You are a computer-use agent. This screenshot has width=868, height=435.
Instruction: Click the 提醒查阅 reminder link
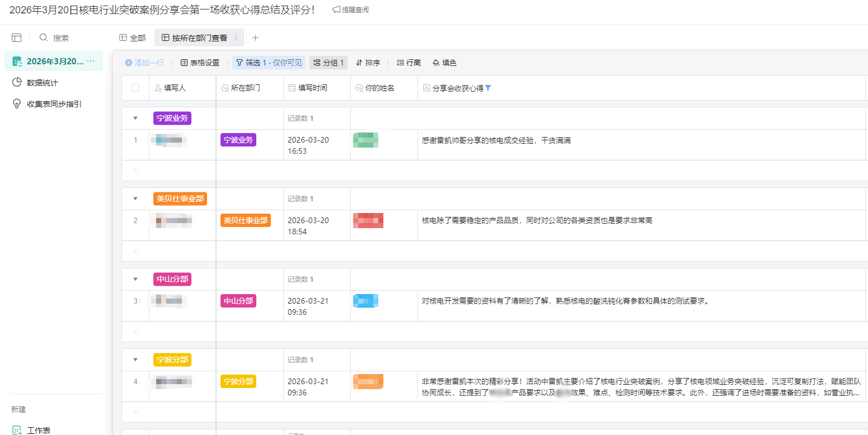(x=350, y=10)
